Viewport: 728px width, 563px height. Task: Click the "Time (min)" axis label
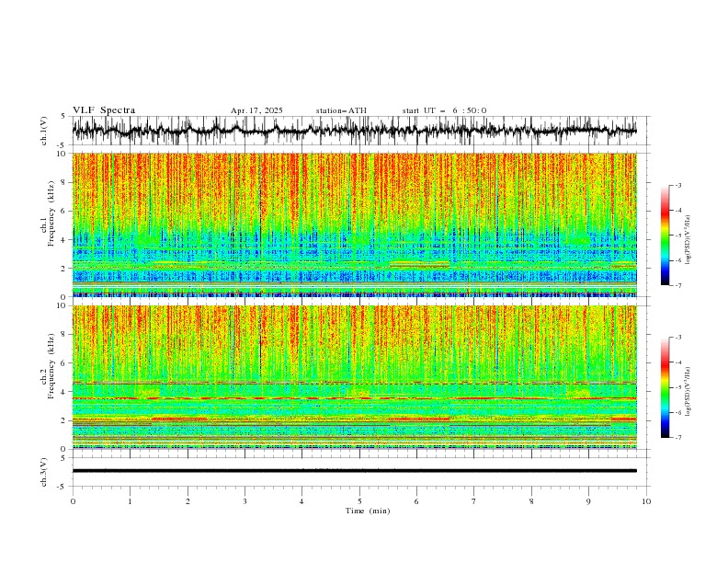coord(368,511)
